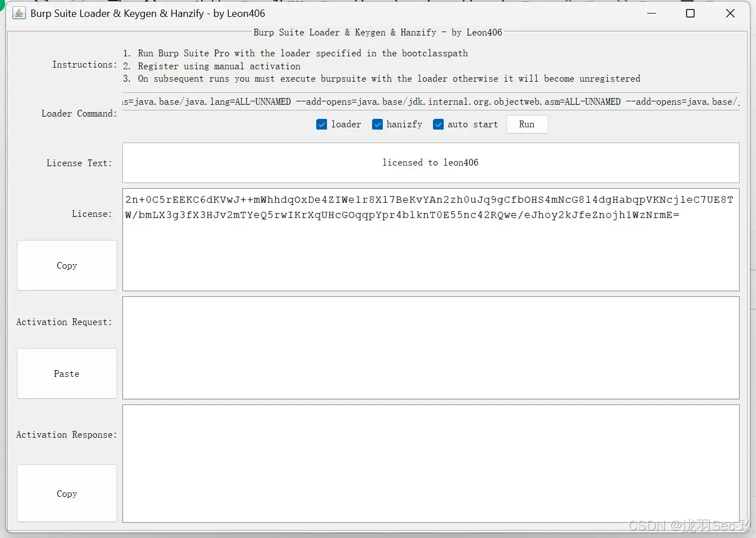Click the Run button
The height and width of the screenshot is (538, 756).
click(527, 125)
